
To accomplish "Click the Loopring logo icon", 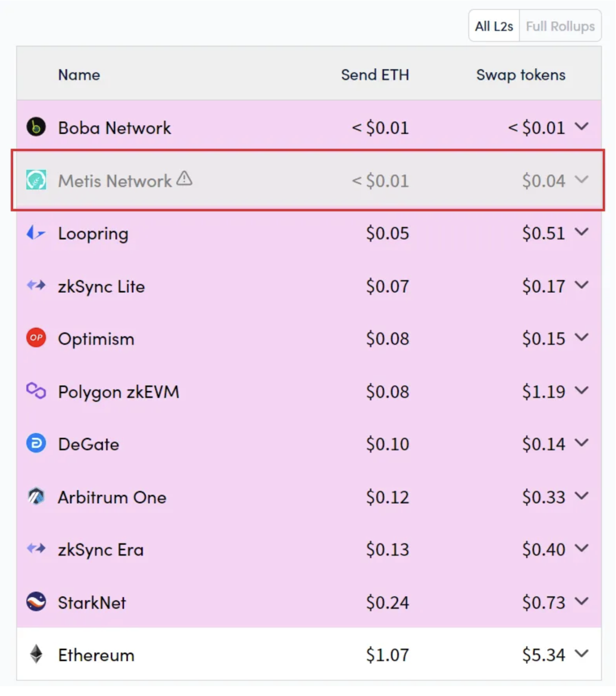I will pos(36,233).
